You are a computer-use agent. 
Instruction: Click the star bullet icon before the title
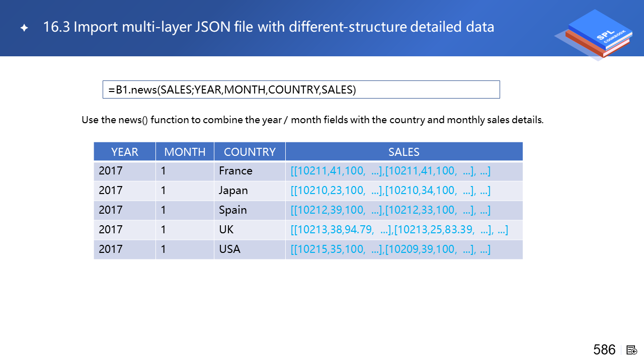point(24,28)
